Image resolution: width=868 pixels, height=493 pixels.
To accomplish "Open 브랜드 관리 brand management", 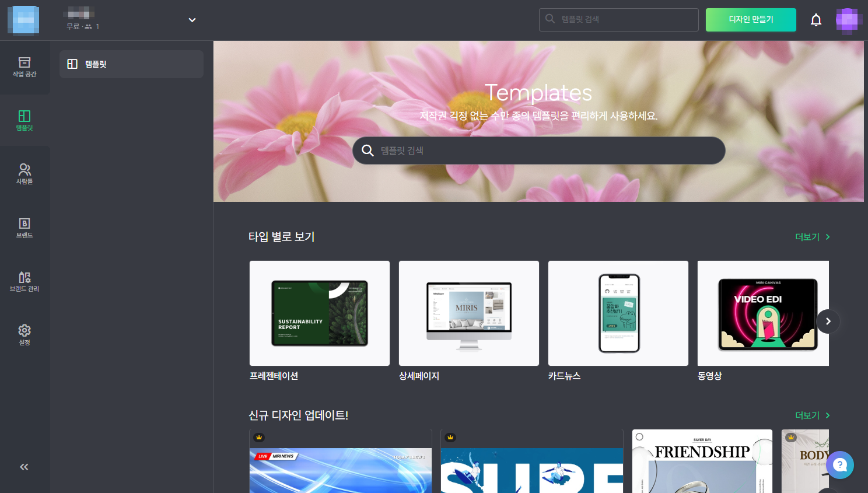I will (24, 282).
